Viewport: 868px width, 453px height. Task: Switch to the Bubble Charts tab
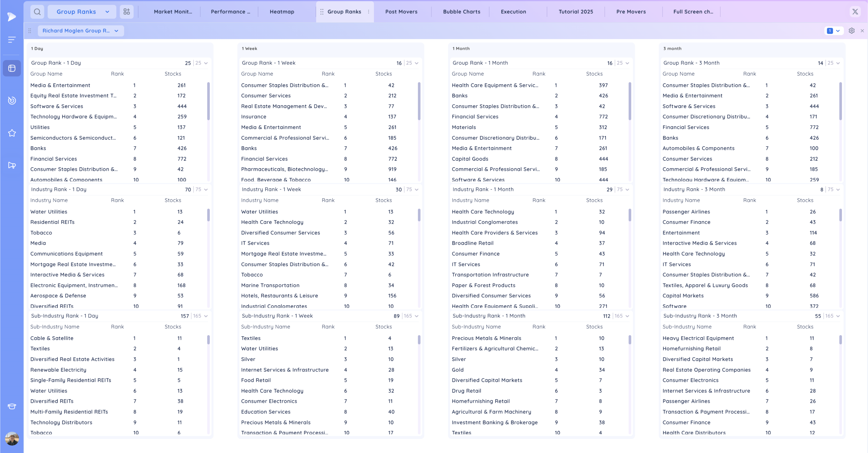point(461,12)
